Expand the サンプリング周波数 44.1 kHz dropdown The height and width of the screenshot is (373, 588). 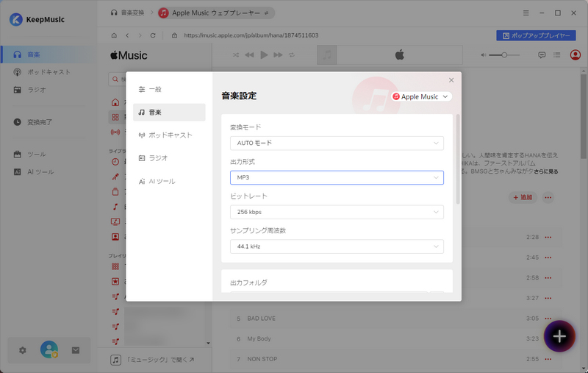pos(337,246)
